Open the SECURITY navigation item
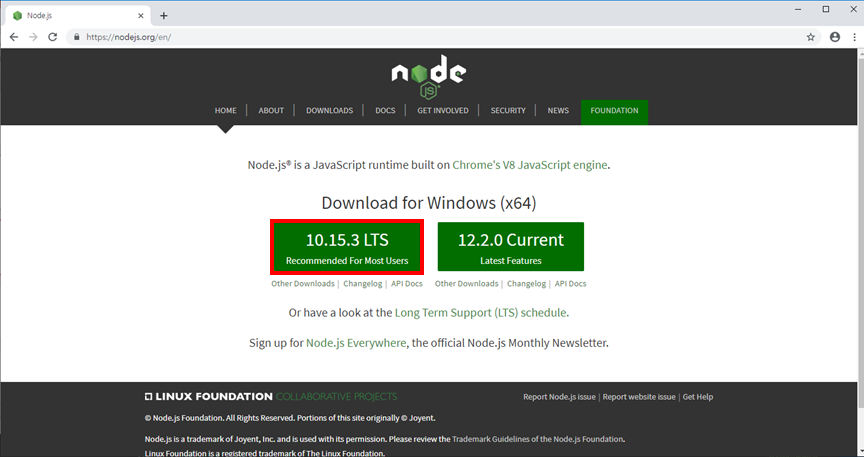Image resolution: width=864 pixels, height=457 pixels. point(508,110)
